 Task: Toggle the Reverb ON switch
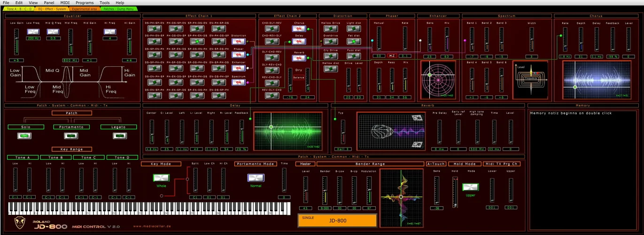click(299, 58)
